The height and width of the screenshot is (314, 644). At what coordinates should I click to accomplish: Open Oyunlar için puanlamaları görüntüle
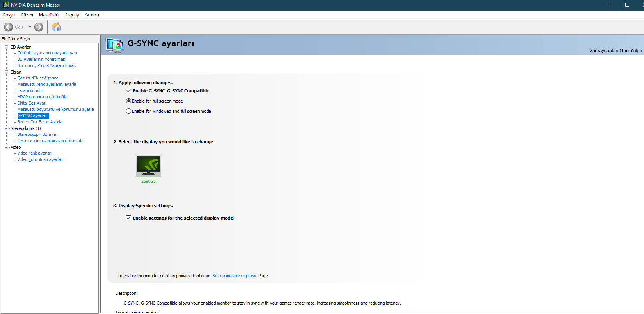(x=50, y=141)
